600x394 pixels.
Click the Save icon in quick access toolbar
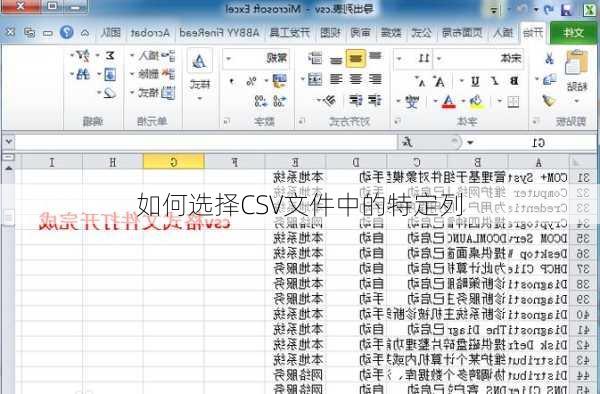(x=566, y=10)
